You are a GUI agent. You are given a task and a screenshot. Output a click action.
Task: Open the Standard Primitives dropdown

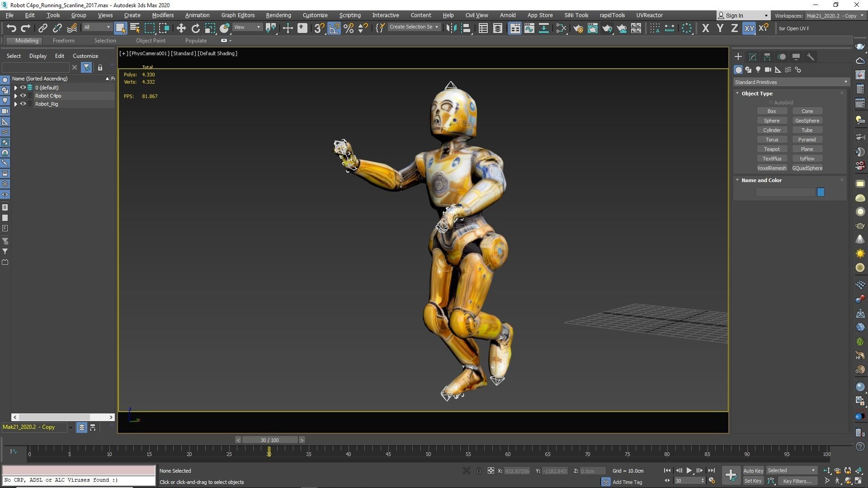(791, 82)
